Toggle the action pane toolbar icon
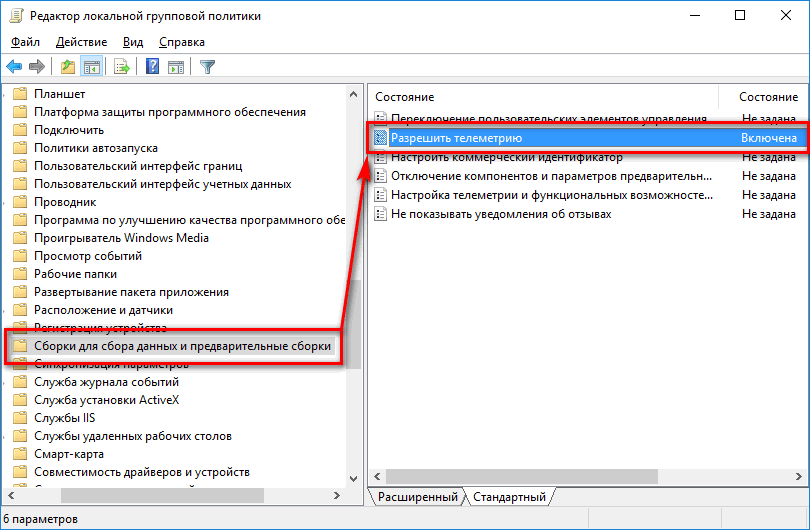The height and width of the screenshot is (530, 810). tap(176, 67)
